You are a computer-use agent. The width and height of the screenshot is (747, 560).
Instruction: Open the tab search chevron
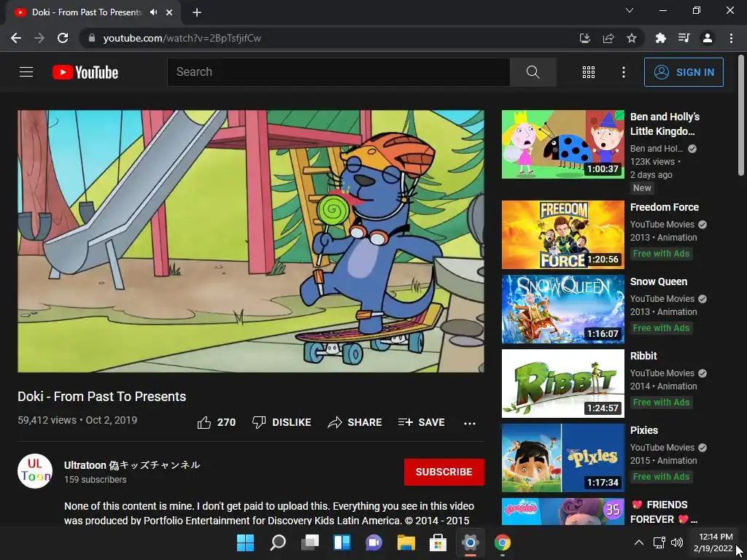[630, 10]
